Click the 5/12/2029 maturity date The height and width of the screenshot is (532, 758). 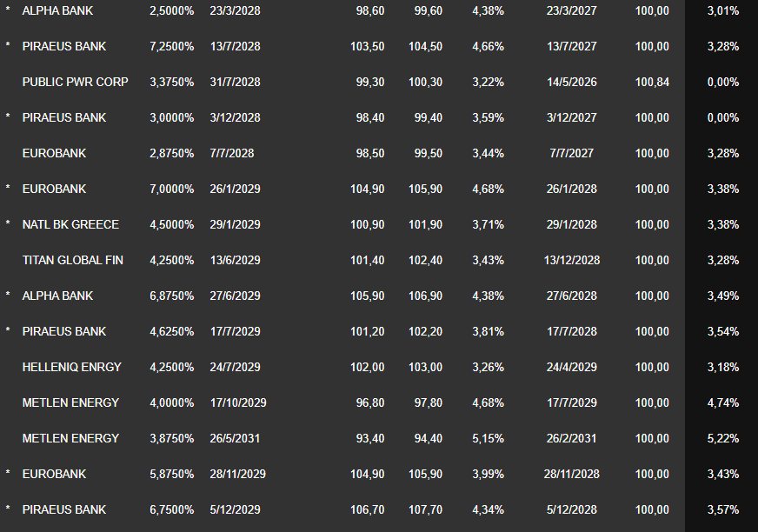click(x=235, y=509)
